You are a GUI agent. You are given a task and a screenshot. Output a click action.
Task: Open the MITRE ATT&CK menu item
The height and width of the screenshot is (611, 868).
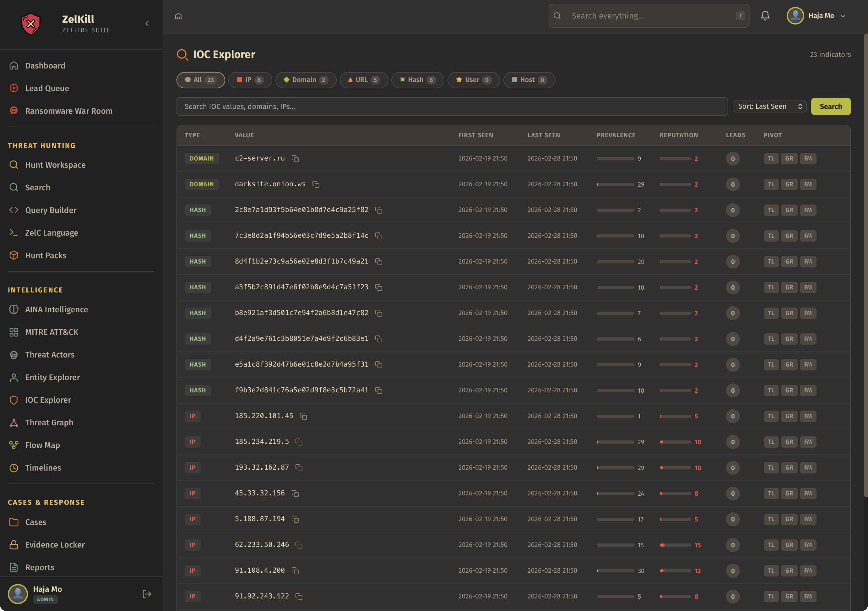52,332
